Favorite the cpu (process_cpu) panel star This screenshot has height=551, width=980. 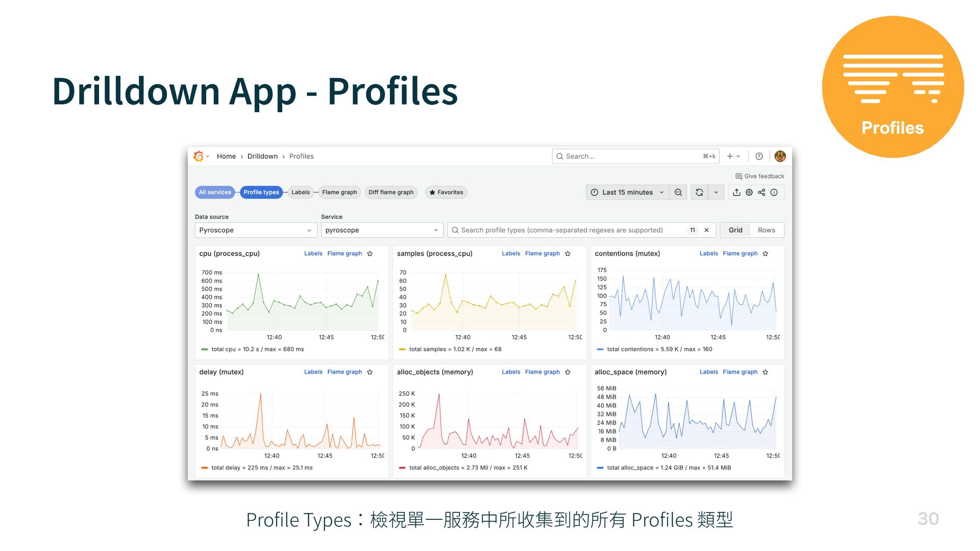point(370,254)
